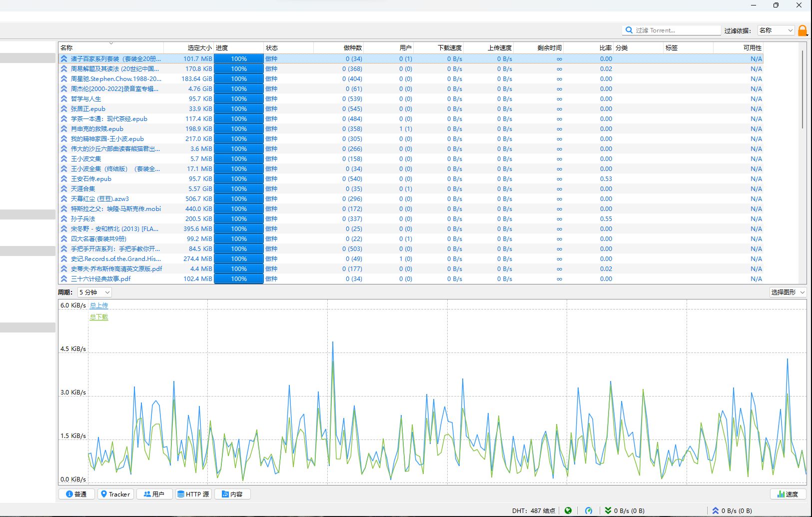The width and height of the screenshot is (812, 517).
Task: Click the 0.55 ratio cell
Action: tap(606, 218)
